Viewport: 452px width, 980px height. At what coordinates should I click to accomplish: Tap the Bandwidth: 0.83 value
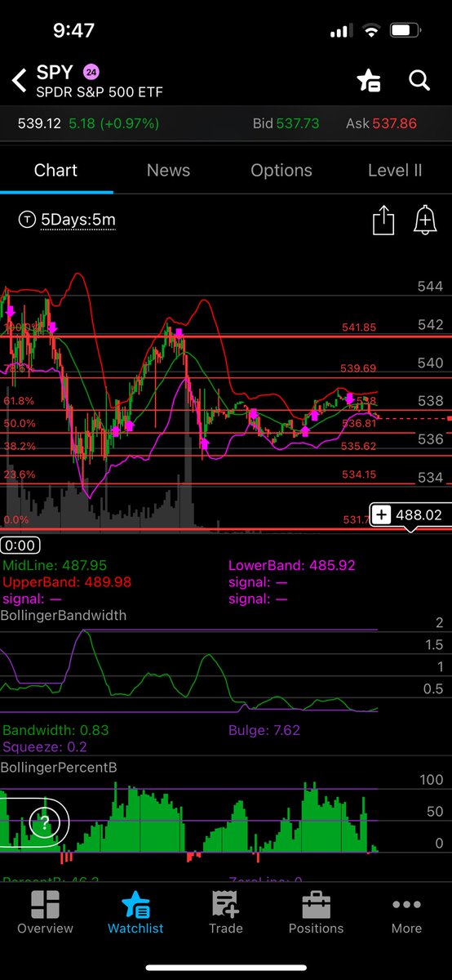57,730
